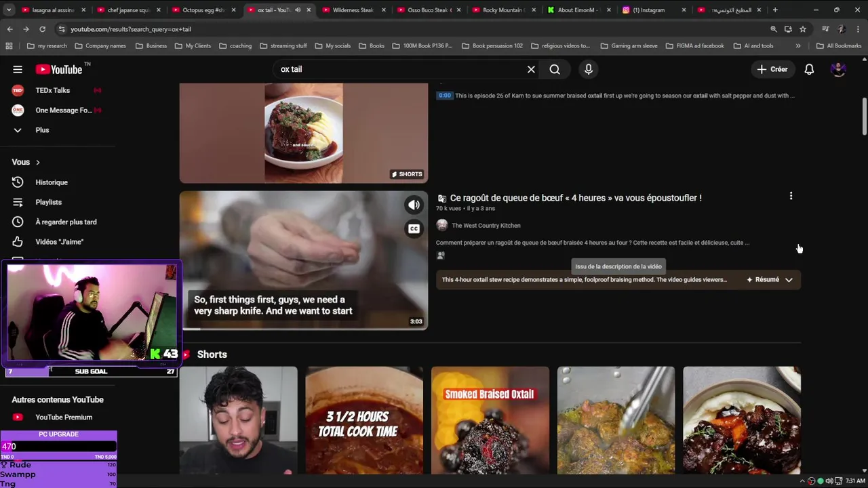868x488 pixels.
Task: Open browser zoom magnifier icon
Action: [x=774, y=29]
